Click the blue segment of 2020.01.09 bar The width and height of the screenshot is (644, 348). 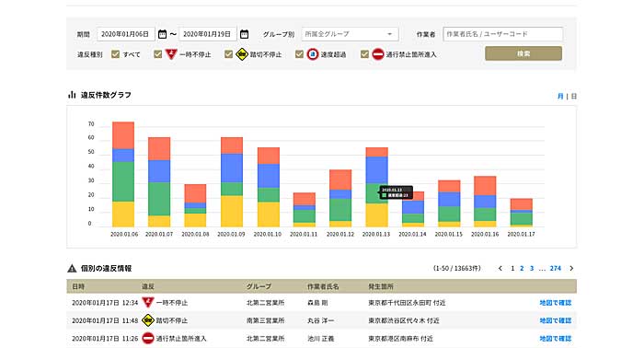pos(232,168)
